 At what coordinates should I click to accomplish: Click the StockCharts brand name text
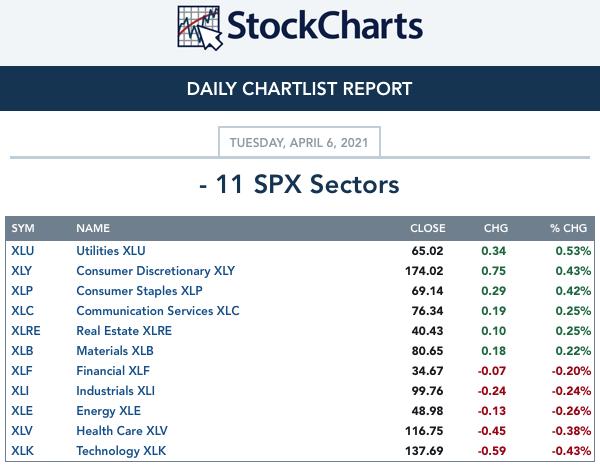325,26
